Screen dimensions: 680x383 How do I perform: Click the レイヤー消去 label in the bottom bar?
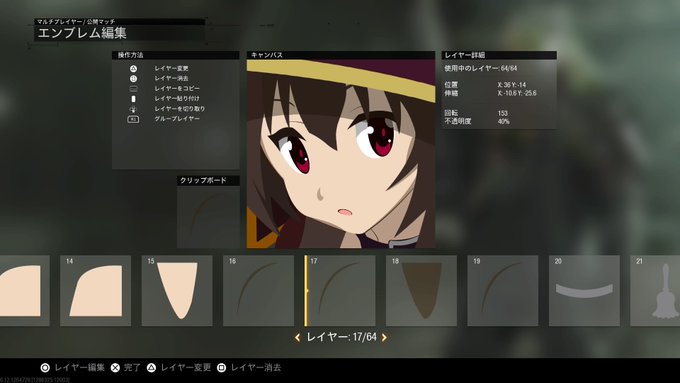(x=256, y=368)
